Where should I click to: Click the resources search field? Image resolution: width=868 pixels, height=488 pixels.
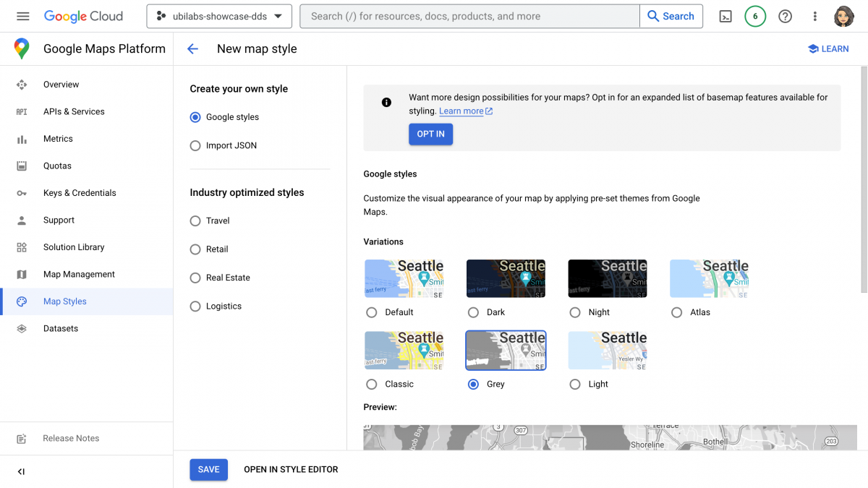469,16
